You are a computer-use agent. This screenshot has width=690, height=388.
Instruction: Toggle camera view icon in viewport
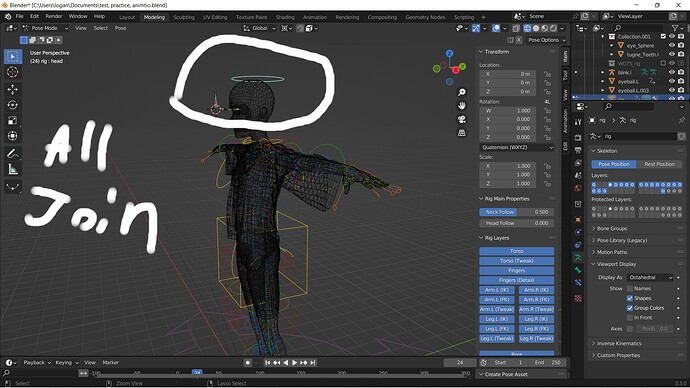(462, 119)
